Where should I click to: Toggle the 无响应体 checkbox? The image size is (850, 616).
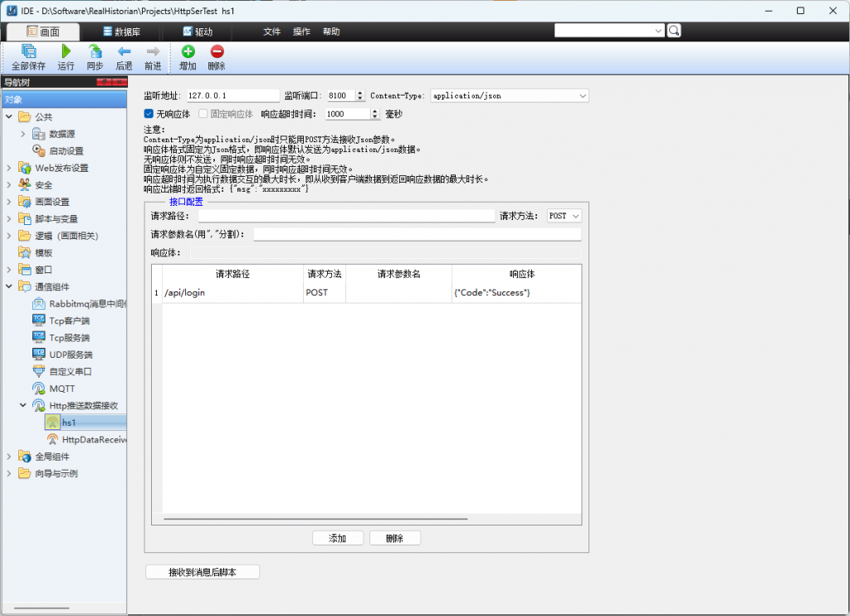coord(149,114)
